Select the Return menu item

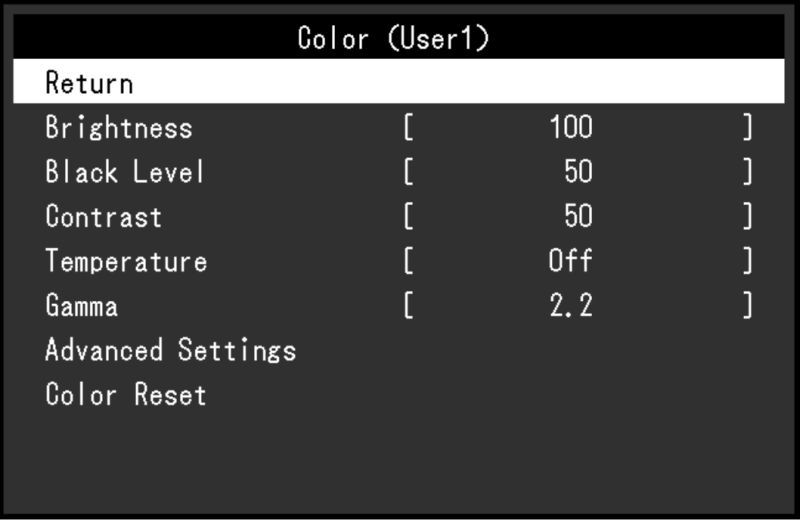[398, 82]
